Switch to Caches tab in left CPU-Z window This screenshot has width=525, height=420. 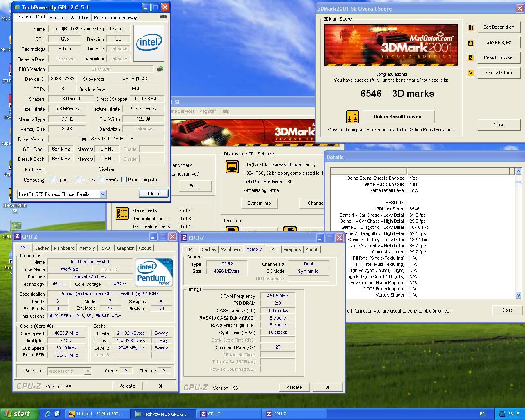pos(42,248)
